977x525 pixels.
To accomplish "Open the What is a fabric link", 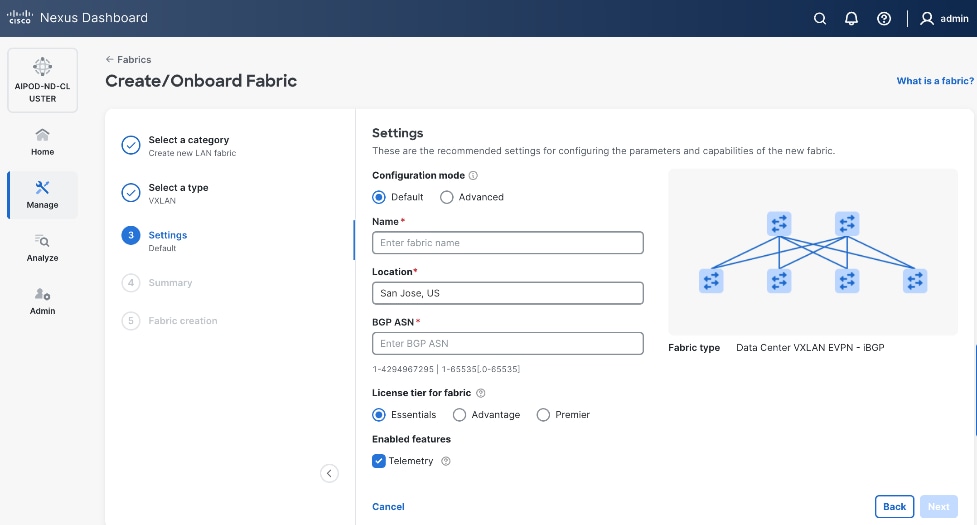I will pyautogui.click(x=935, y=81).
